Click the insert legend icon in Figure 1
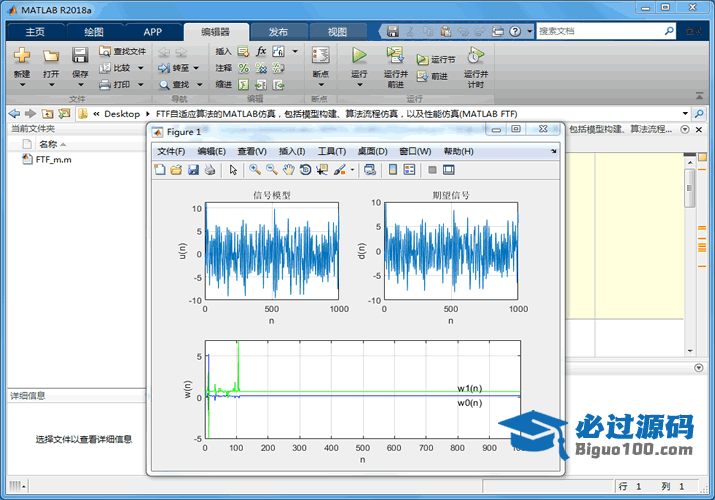This screenshot has height=500, width=715. tap(409, 170)
